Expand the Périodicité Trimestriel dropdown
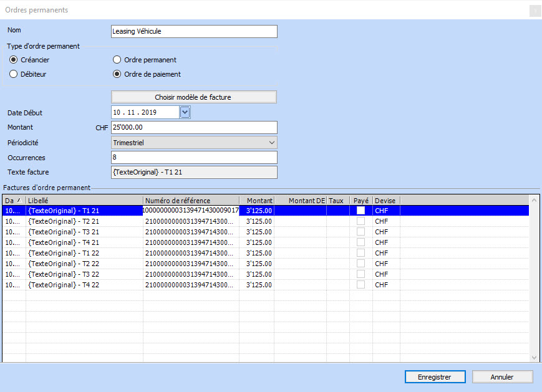 pyautogui.click(x=271, y=143)
